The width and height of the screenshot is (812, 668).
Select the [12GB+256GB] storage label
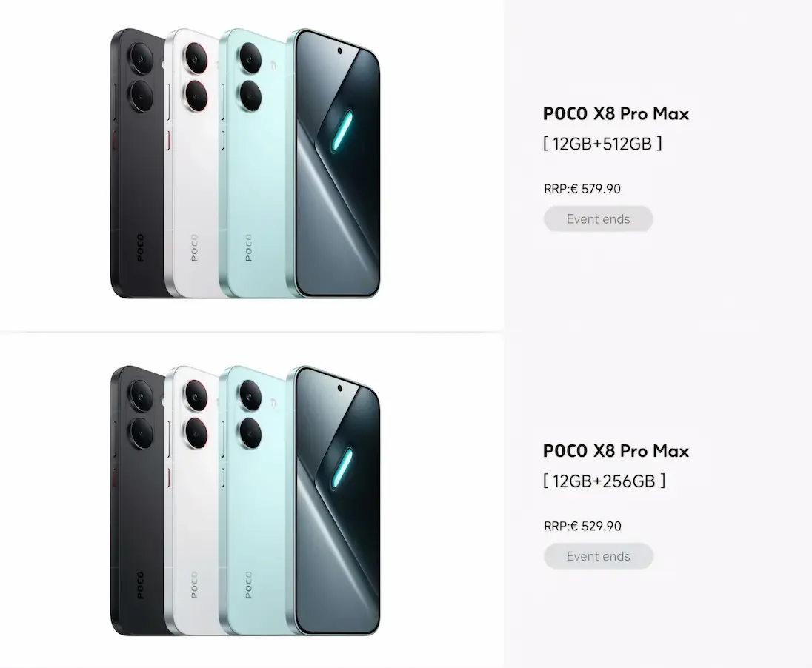604,481
